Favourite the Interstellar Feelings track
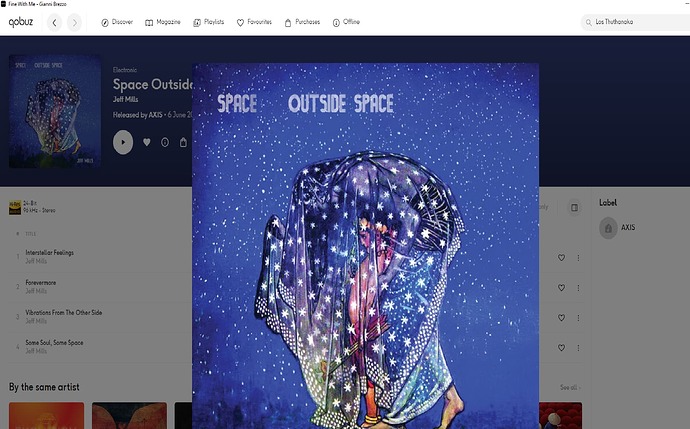Viewport: 690px width, 429px height. [x=561, y=258]
